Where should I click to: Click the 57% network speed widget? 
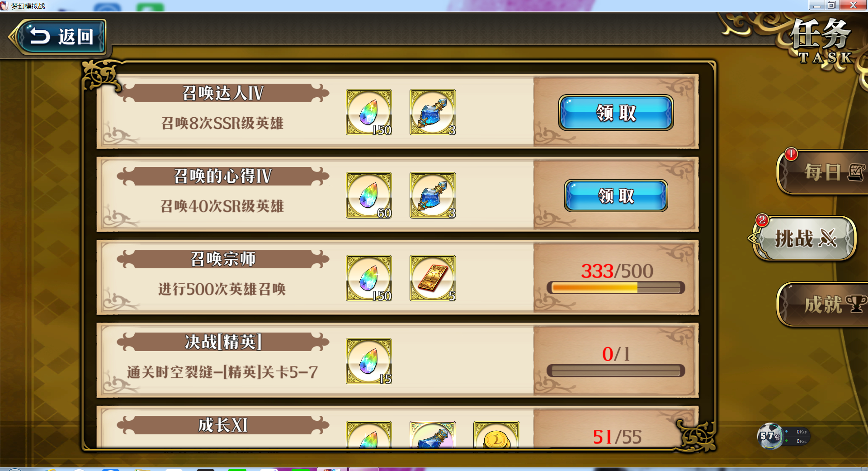[x=783, y=436]
